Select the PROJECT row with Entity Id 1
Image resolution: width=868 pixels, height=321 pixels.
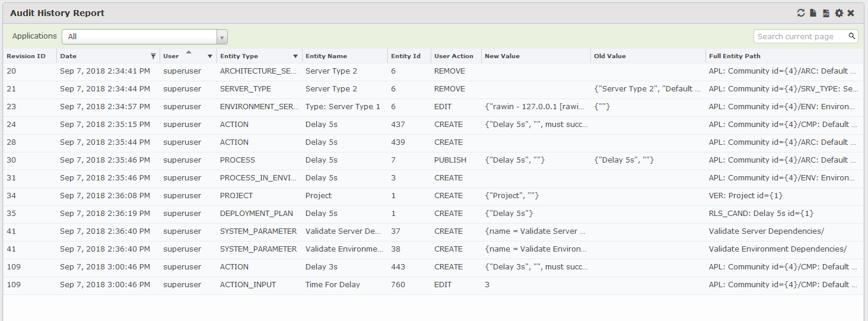[433, 195]
